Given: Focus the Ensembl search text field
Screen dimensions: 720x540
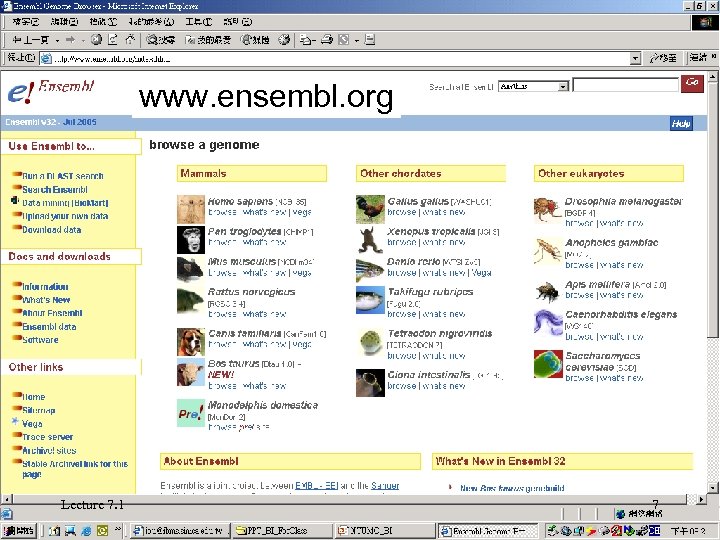Looking at the screenshot, I should tap(625, 85).
